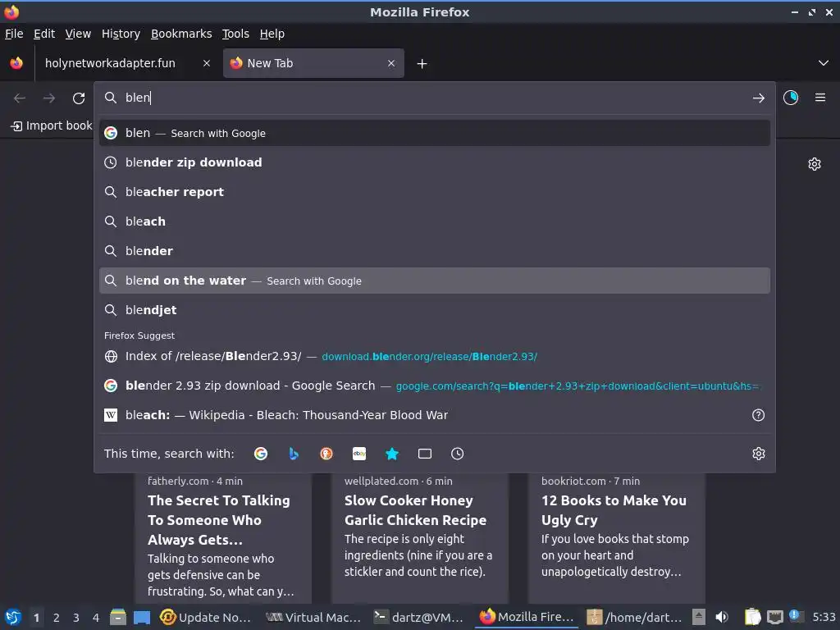Open the File menu
840x630 pixels.
[14, 34]
